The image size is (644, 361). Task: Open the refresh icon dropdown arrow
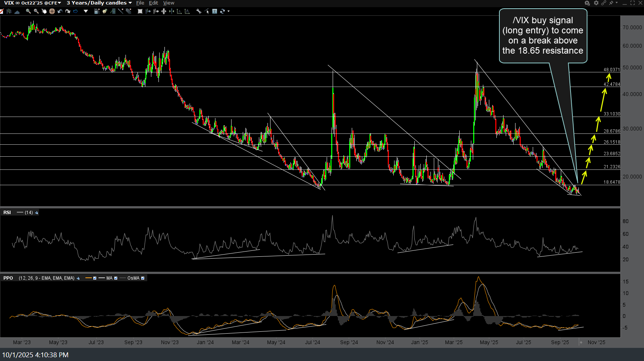(x=229, y=11)
